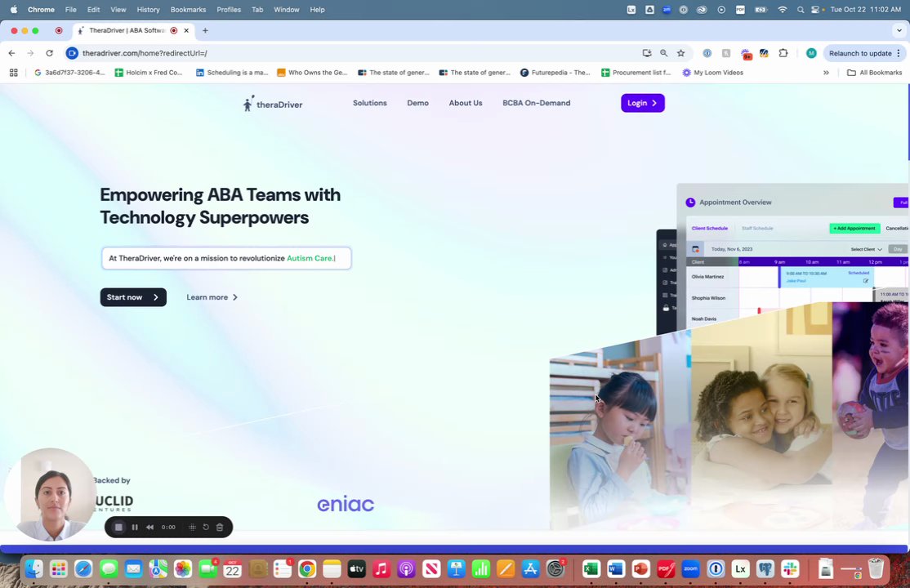Screen dimensions: 910x588
Task: Open BCBA On-Demand nav item
Action: 536,104
